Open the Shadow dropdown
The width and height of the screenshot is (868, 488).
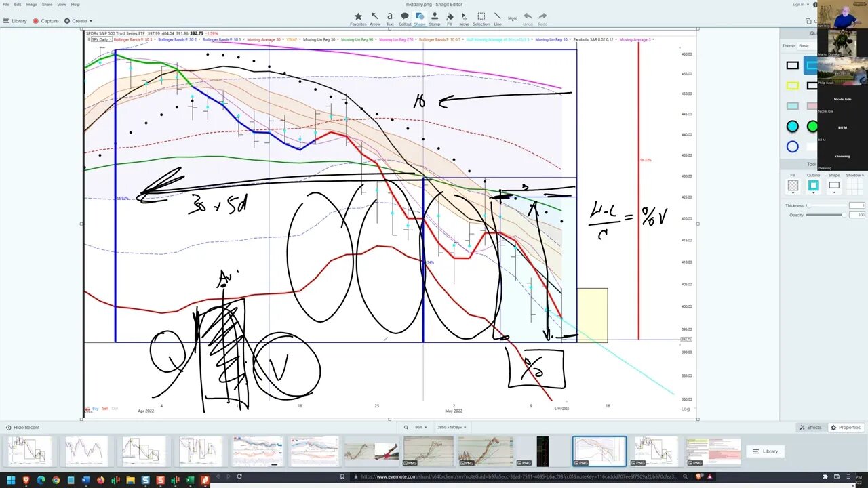point(854,175)
